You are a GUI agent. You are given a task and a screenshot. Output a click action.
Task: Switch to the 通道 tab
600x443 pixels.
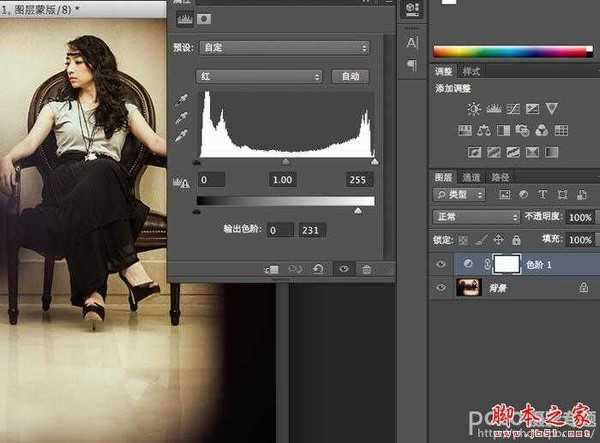point(471,177)
